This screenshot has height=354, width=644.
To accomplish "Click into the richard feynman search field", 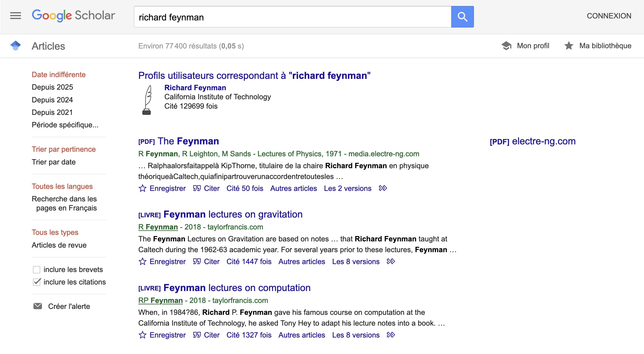I will [x=292, y=17].
